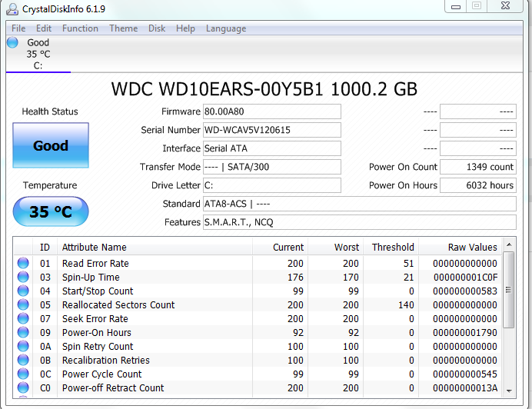
Task: Select the Read Error Rate attribute name
Action: click(95, 264)
